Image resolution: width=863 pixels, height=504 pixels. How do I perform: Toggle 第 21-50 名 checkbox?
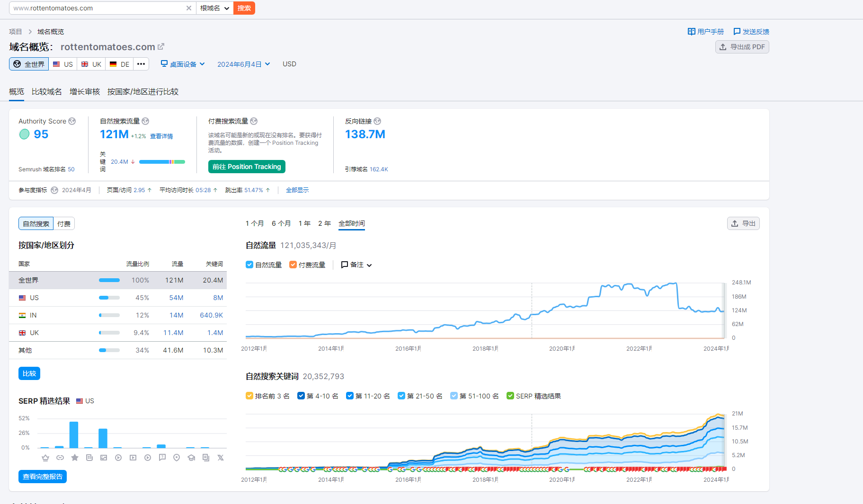(x=401, y=396)
